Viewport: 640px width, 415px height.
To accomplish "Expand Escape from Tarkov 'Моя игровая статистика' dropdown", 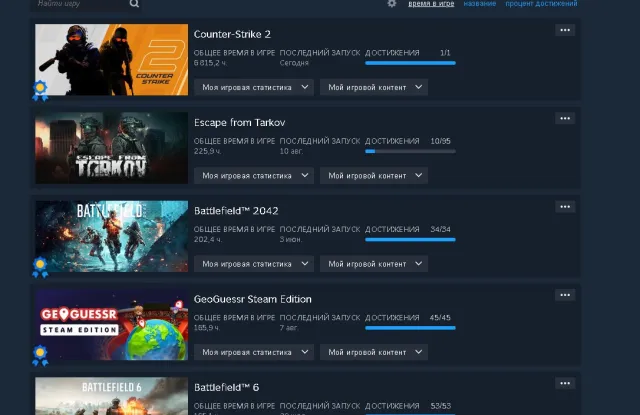I will pyautogui.click(x=254, y=175).
